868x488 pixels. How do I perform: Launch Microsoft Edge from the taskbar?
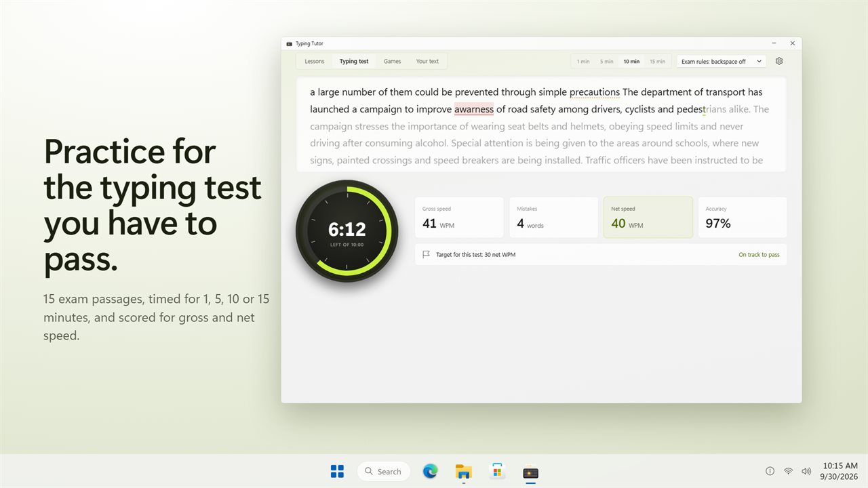coord(431,471)
